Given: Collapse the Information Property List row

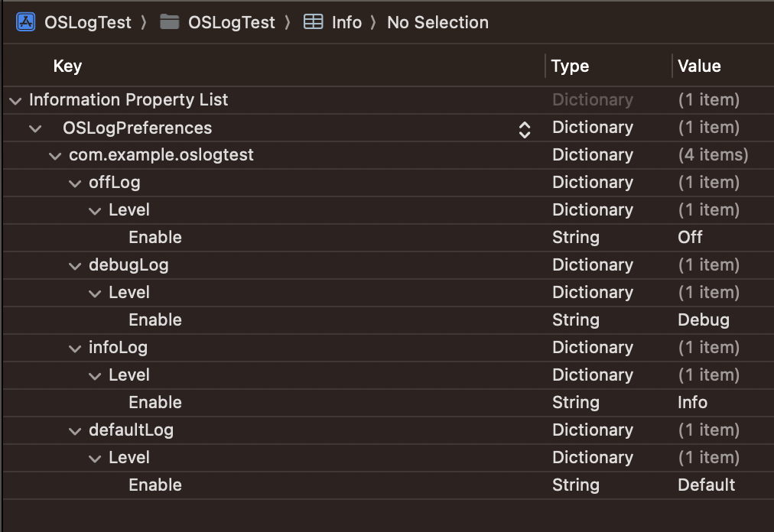Looking at the screenshot, I should (14, 100).
